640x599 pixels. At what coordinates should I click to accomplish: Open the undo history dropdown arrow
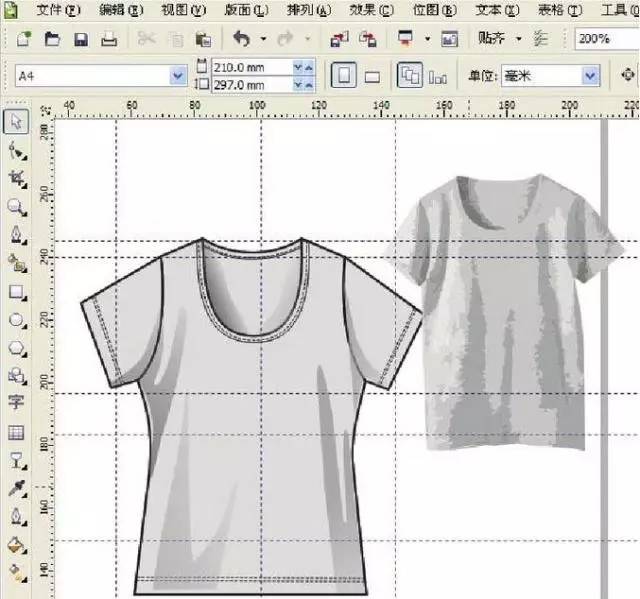pyautogui.click(x=263, y=40)
